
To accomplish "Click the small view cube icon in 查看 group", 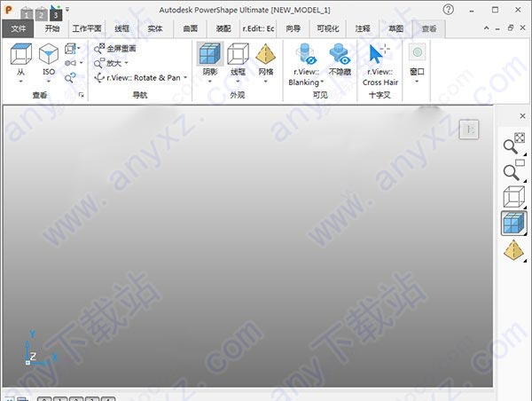I will point(70,49).
